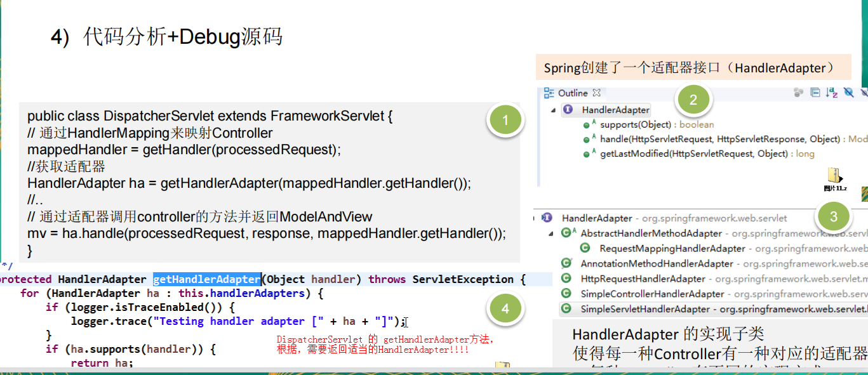Collapse the HandlerAdapter node in Outline
868x375 pixels.
(552, 110)
